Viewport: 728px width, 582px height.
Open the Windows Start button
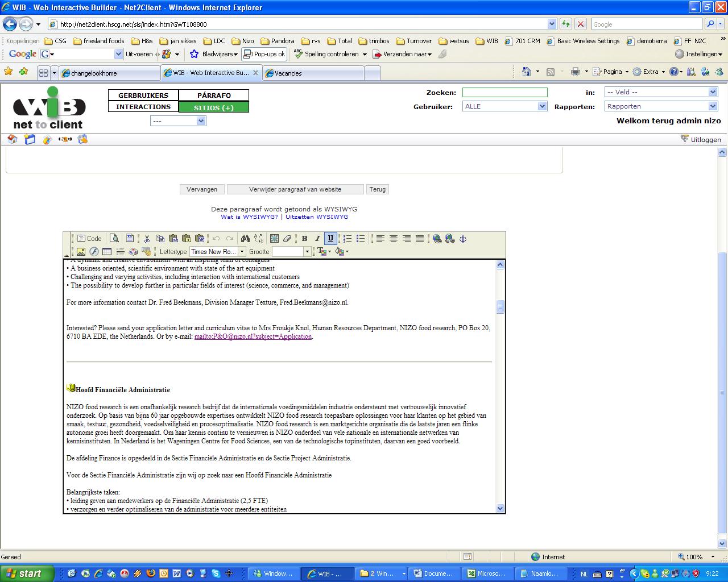click(x=27, y=573)
